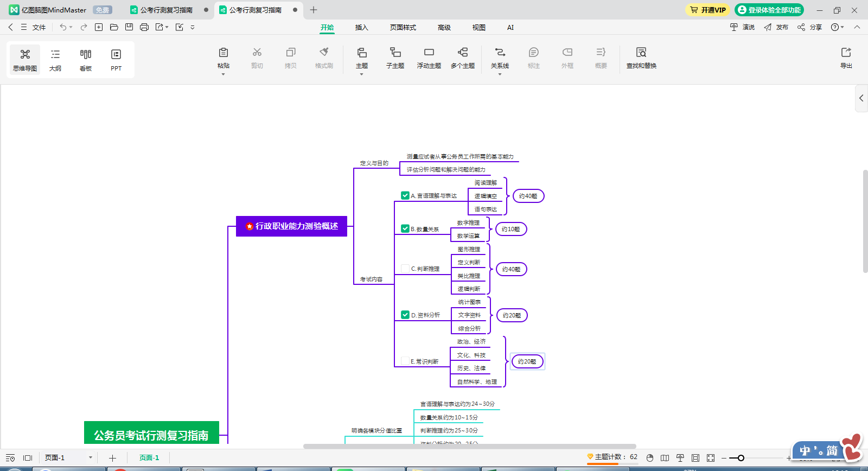
Task: Click the 发布 publish icon
Action: pyautogui.click(x=768, y=27)
